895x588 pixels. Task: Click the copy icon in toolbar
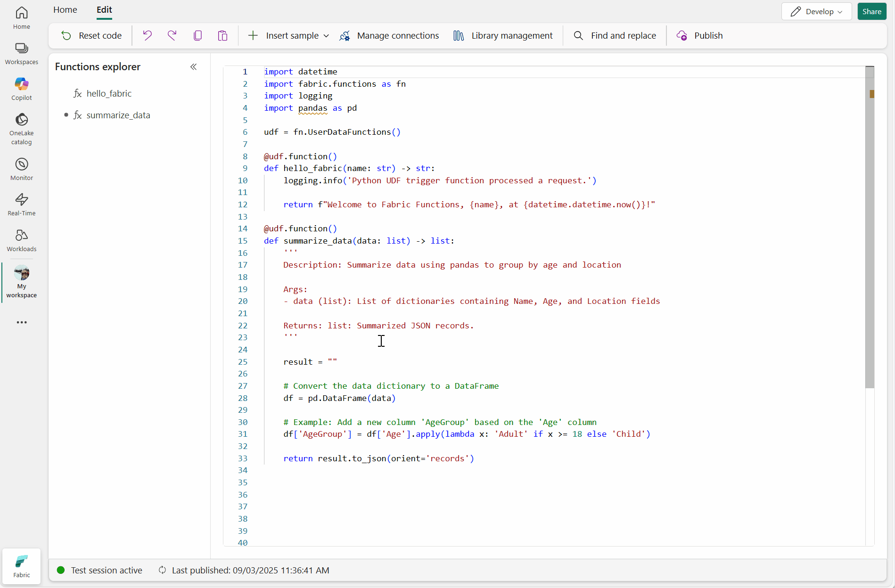[197, 35]
